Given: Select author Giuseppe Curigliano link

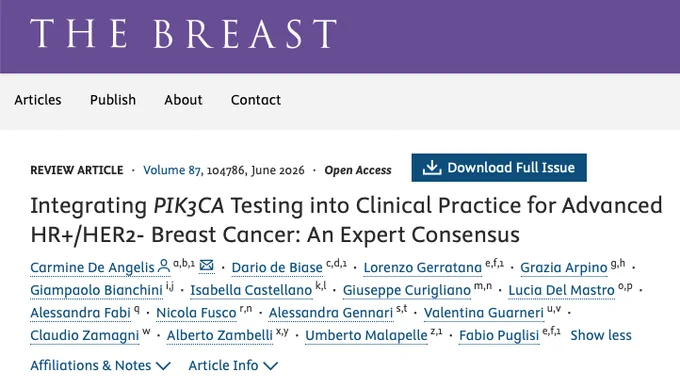Looking at the screenshot, I should click(407, 290).
